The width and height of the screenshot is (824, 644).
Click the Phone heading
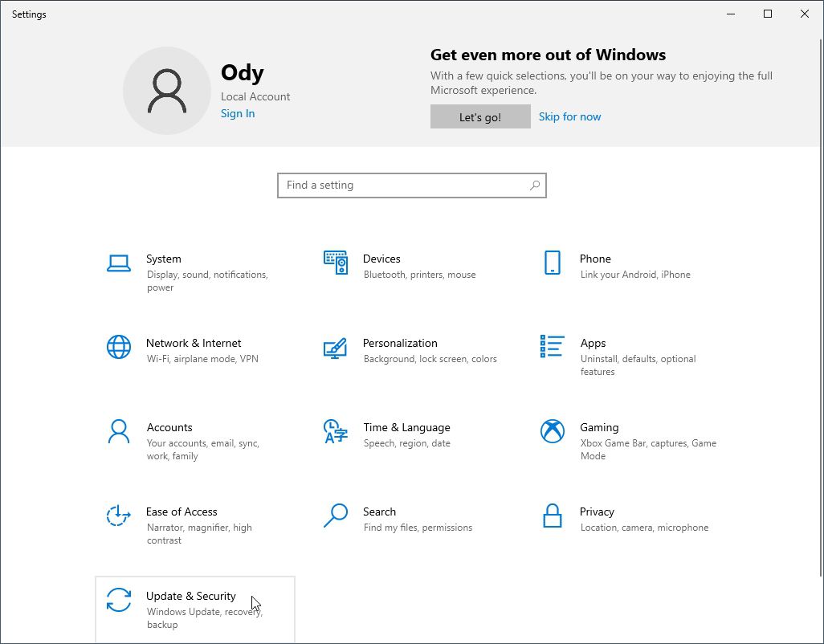pyautogui.click(x=595, y=259)
